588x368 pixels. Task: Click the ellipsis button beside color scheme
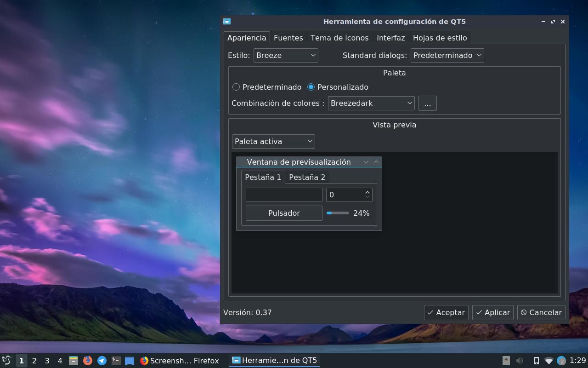pyautogui.click(x=427, y=103)
